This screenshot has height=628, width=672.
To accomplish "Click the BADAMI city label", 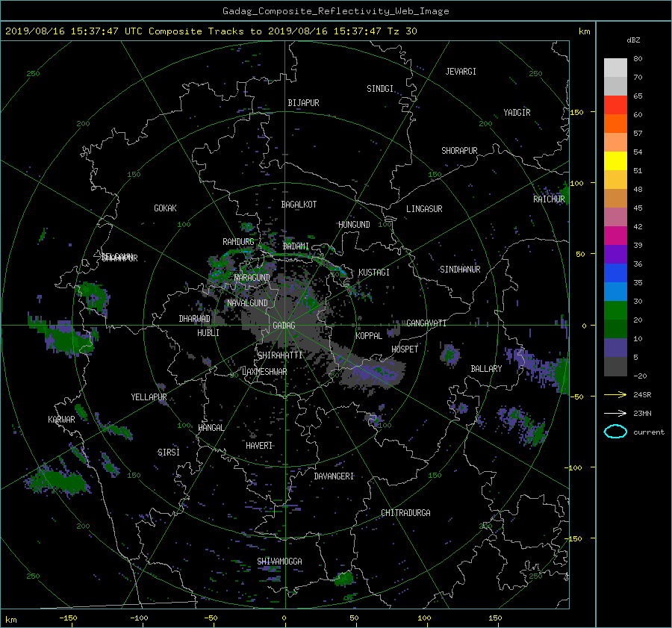I will [x=296, y=246].
